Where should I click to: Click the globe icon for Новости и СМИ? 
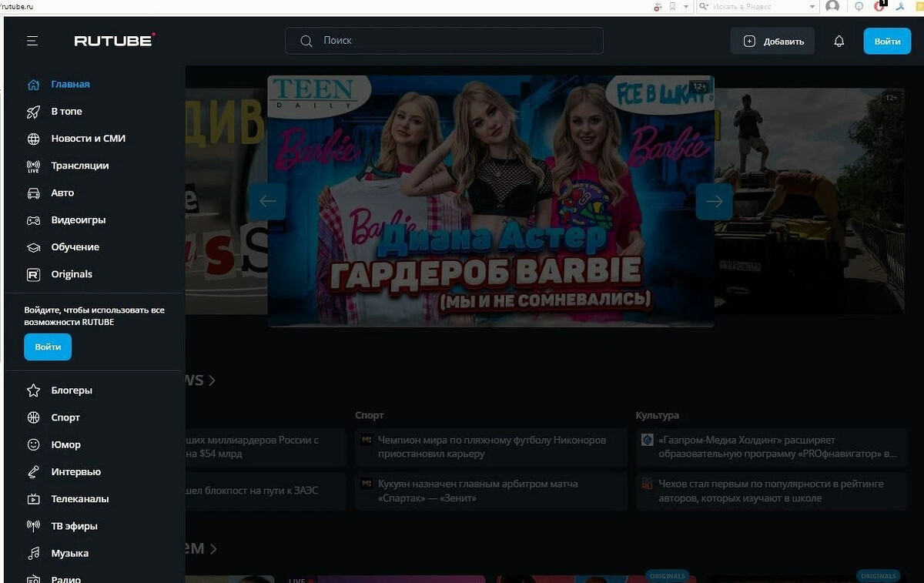point(33,139)
